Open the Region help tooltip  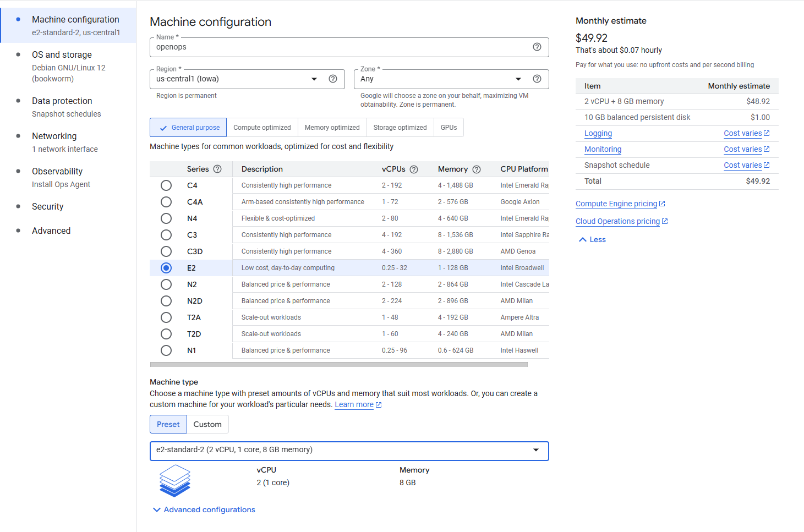coord(333,79)
